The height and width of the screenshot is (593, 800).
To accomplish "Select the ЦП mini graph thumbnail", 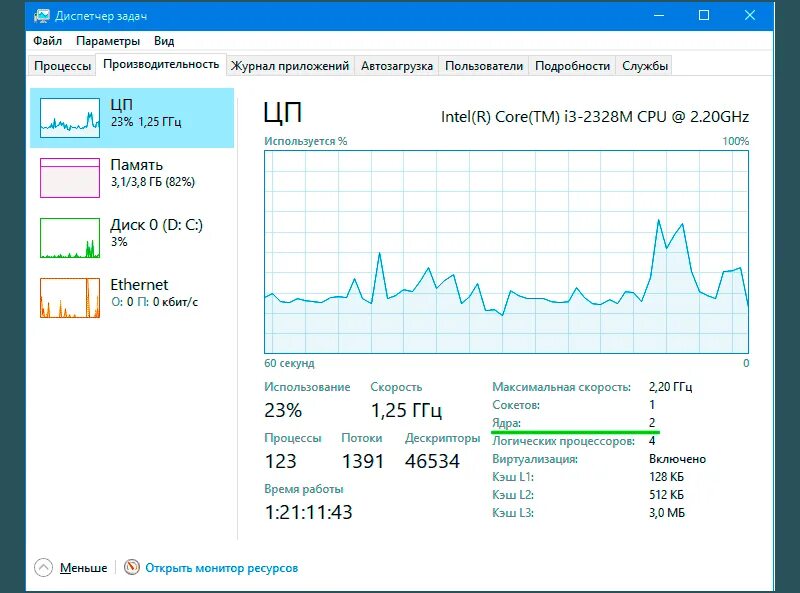I will pyautogui.click(x=70, y=118).
